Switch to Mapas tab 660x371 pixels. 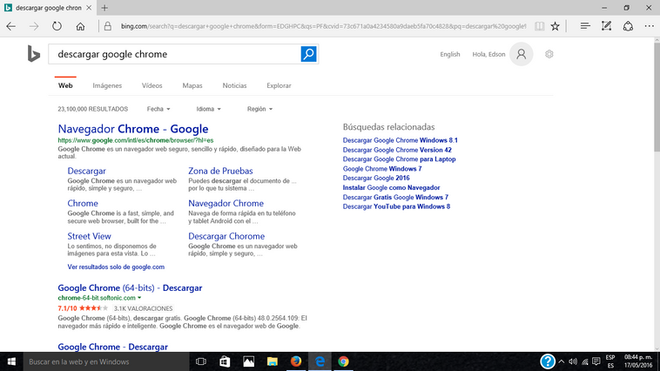[192, 85]
